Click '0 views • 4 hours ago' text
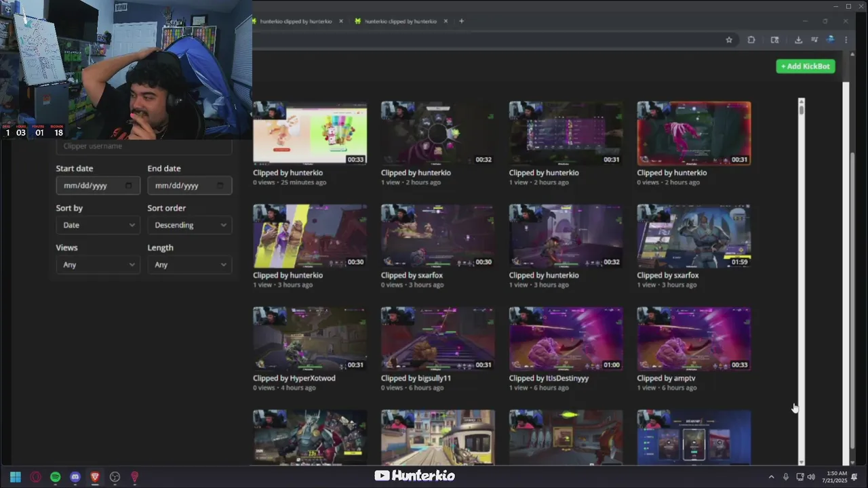 (284, 388)
